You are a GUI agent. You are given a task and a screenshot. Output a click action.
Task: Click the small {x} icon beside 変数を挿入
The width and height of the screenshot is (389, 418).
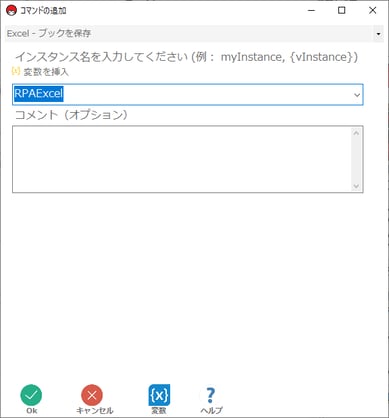point(16,71)
